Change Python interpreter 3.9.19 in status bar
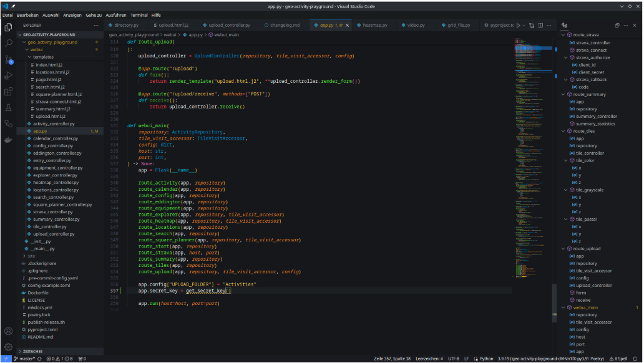This screenshot has height=363, width=644. tap(551, 359)
